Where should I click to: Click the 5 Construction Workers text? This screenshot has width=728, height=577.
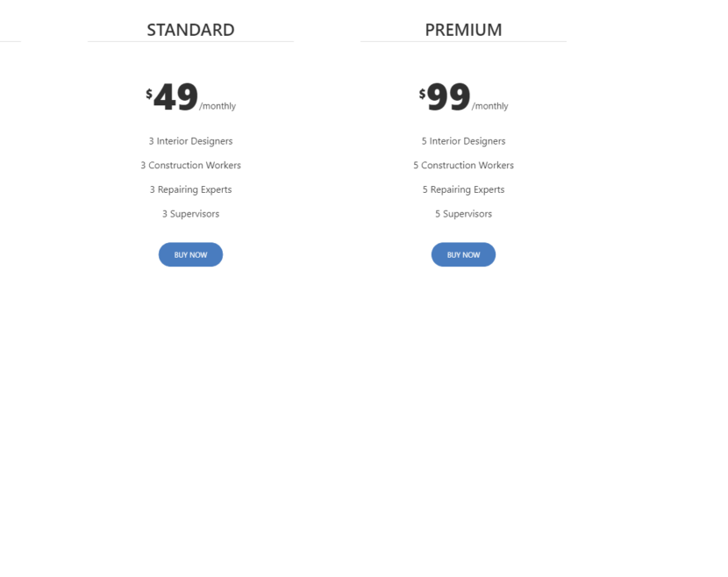463,165
